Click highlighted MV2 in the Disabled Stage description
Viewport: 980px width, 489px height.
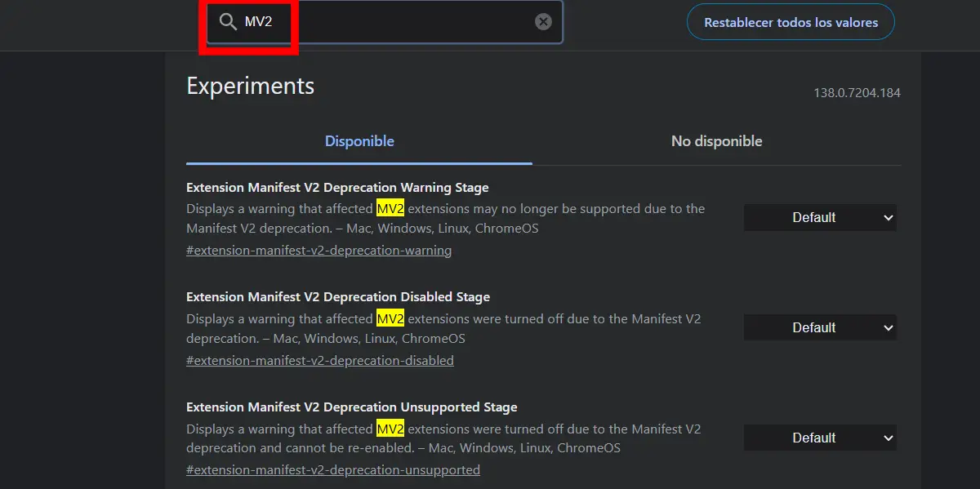[390, 319]
